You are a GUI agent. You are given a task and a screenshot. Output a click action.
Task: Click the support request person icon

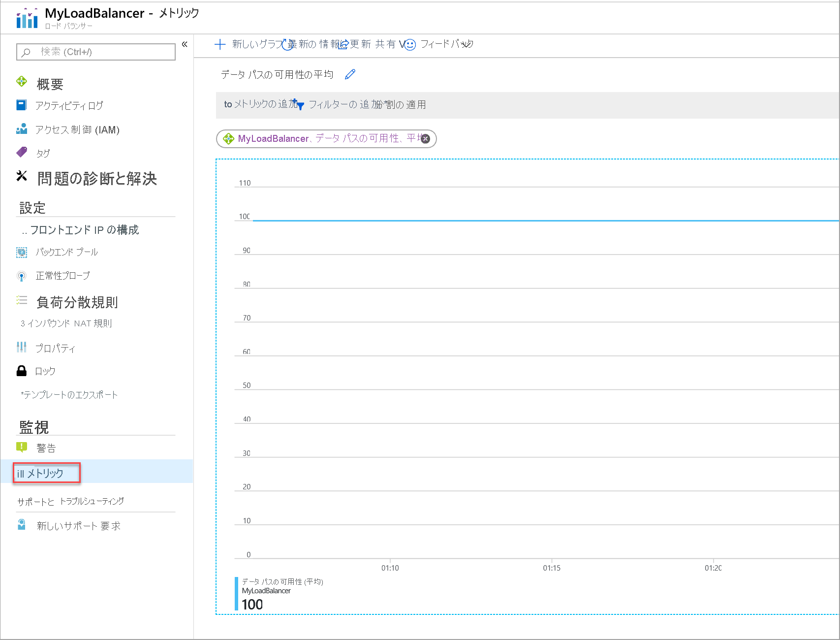coord(22,524)
